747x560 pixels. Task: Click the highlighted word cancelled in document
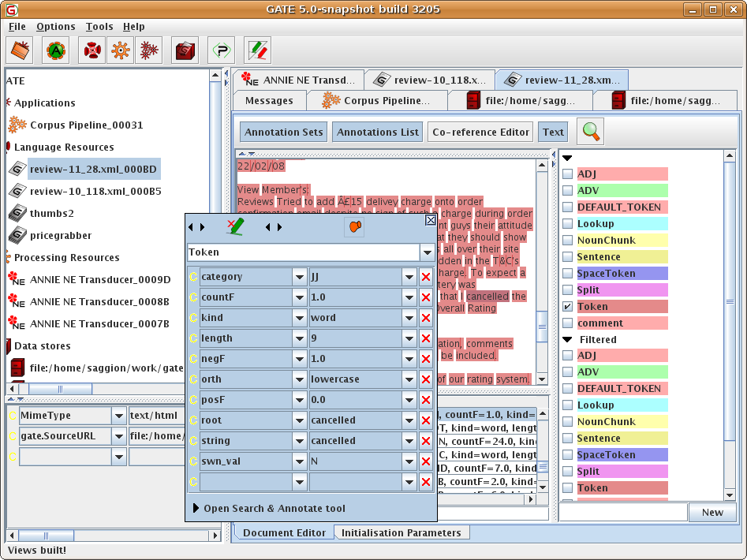(x=487, y=297)
